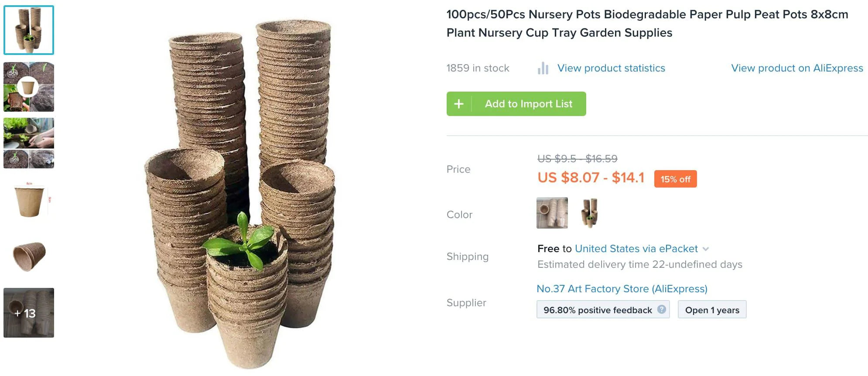Viewport: 868px width, 376px height.
Task: Select the first color variant swatch
Action: tap(551, 213)
